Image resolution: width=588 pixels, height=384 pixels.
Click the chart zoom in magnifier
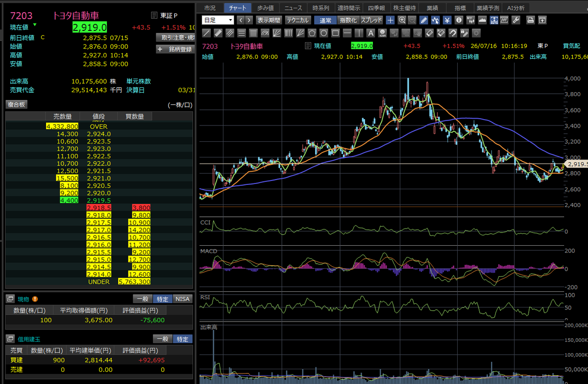point(402,20)
